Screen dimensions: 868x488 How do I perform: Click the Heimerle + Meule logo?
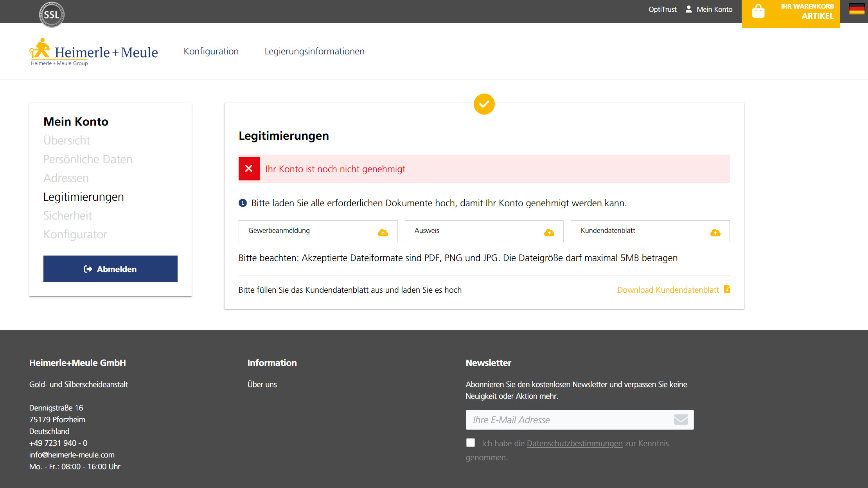pyautogui.click(x=94, y=52)
